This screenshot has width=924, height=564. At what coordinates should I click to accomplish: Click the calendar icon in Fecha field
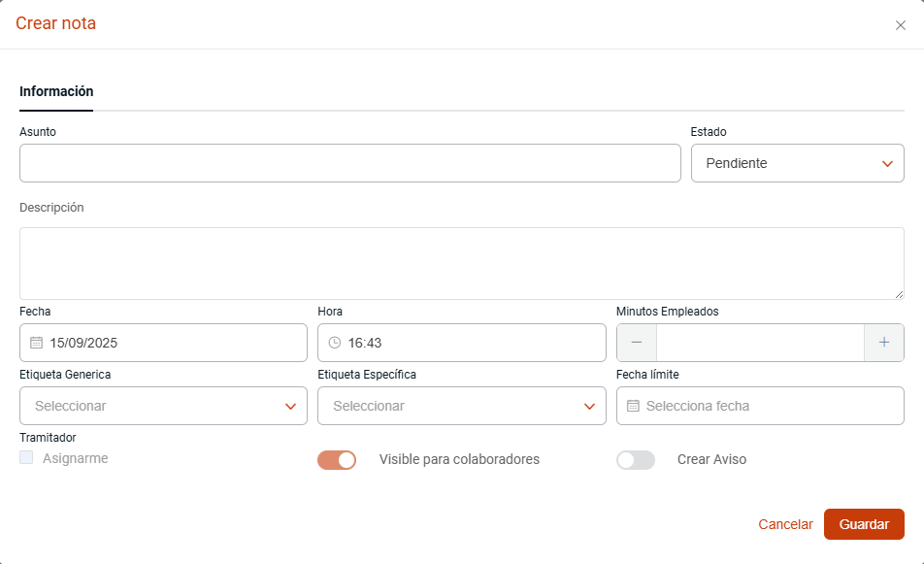click(37, 343)
